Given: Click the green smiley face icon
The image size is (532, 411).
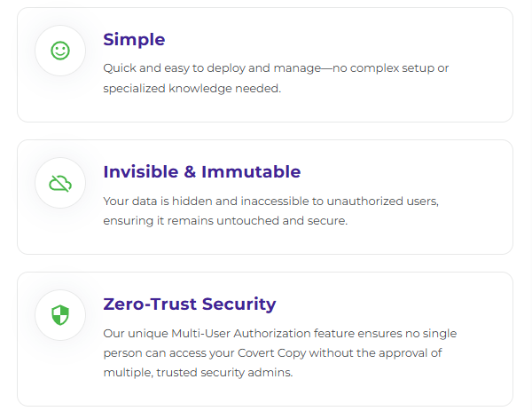Looking at the screenshot, I should 60,51.
